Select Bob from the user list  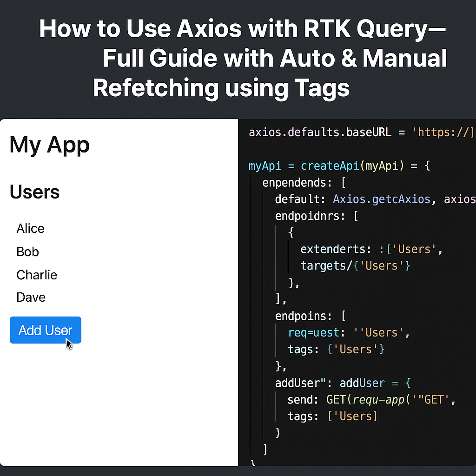[x=27, y=251]
